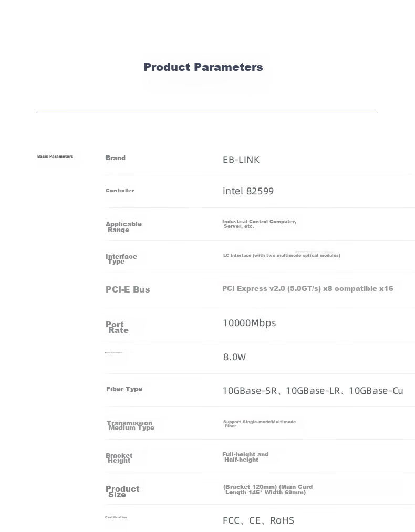The image size is (415, 532).
Task: Click the Controller row label
Action: point(120,190)
